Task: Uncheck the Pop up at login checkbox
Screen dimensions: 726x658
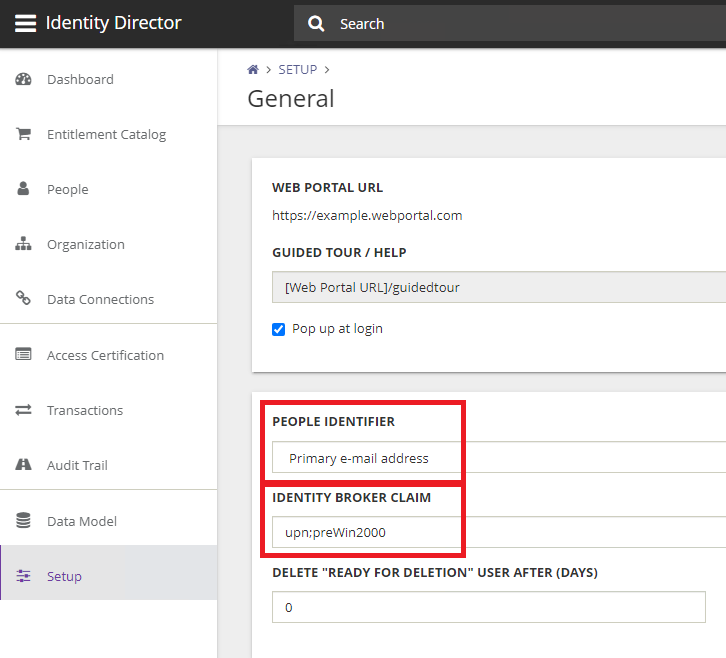Action: [279, 329]
